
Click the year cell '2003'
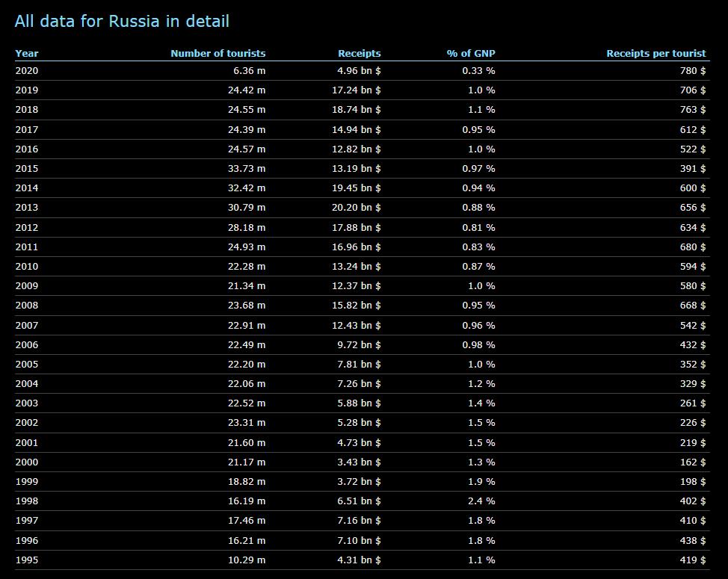(x=27, y=403)
